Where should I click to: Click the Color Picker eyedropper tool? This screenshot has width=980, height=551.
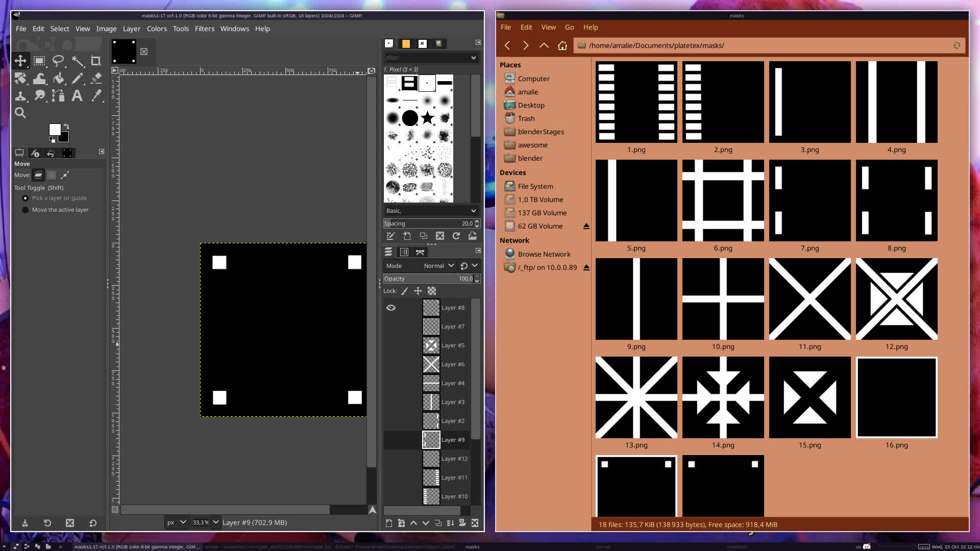pos(96,95)
